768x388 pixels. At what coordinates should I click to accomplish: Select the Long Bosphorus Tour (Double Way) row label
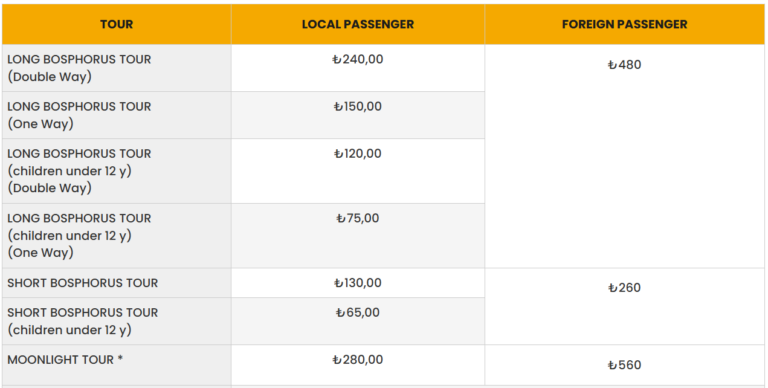point(117,68)
